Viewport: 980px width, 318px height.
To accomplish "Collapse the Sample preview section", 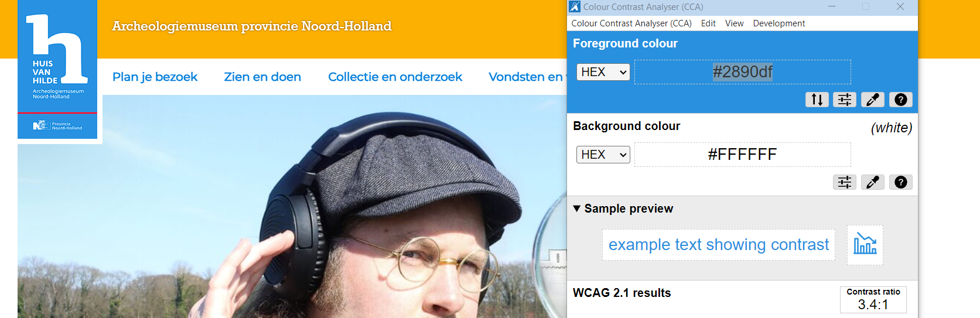I will point(623,208).
